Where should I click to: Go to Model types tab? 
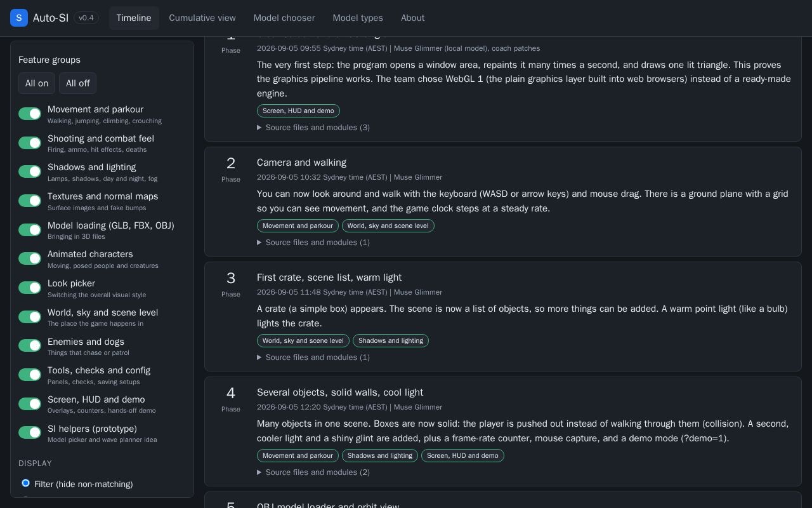[x=358, y=18]
